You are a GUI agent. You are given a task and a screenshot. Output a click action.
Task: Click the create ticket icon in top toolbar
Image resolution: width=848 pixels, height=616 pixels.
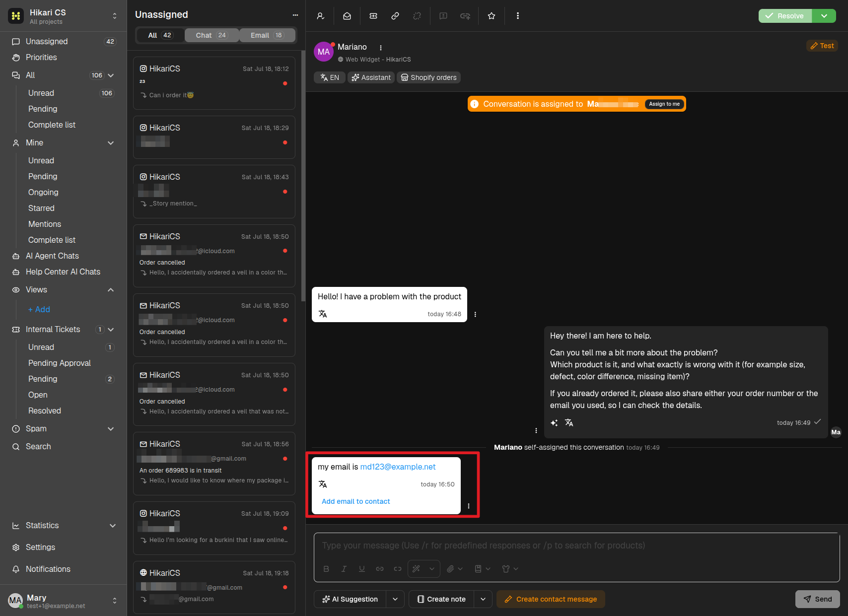click(x=373, y=16)
